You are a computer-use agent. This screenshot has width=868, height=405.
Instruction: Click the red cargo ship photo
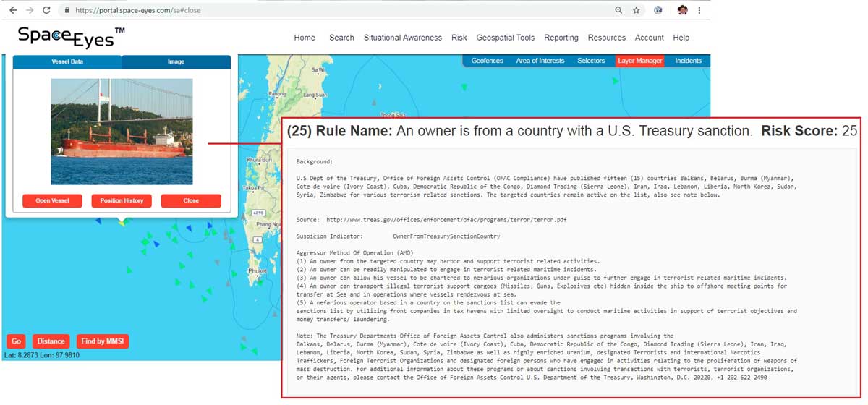click(x=122, y=132)
